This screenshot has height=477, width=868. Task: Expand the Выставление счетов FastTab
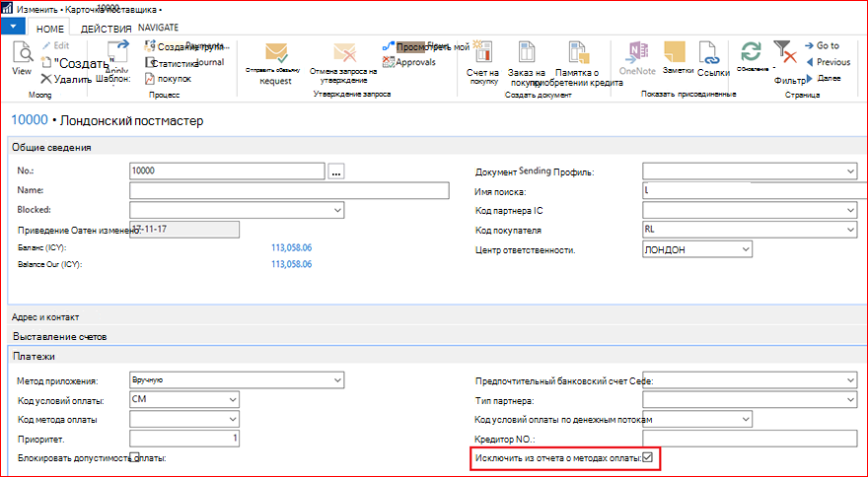click(x=60, y=336)
